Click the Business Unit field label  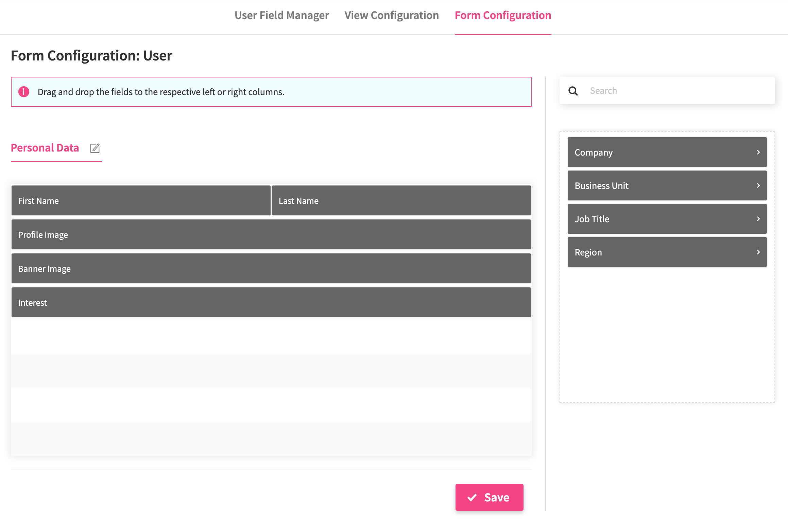pos(601,186)
